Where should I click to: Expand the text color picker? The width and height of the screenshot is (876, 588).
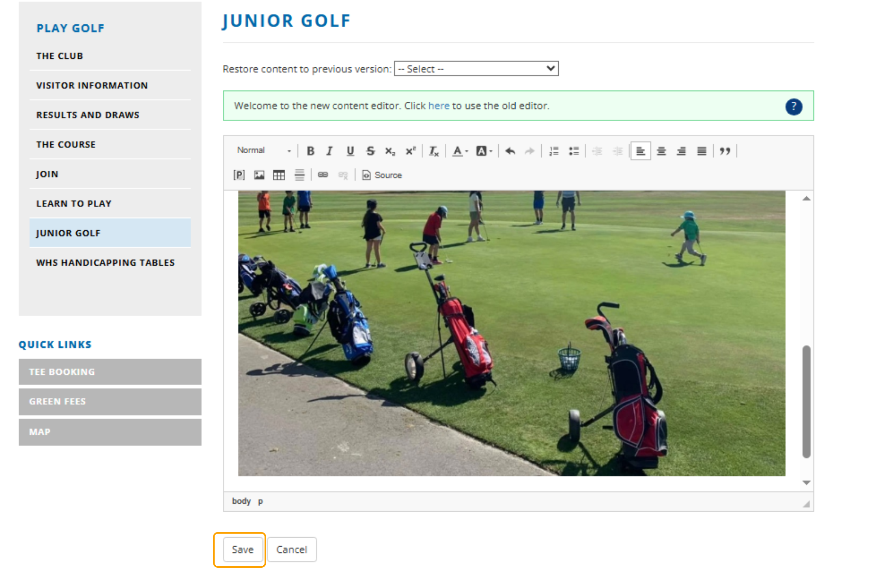(x=460, y=151)
